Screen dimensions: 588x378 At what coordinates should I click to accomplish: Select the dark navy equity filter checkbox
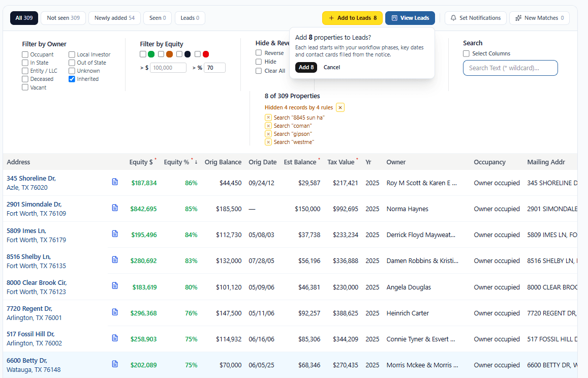[x=179, y=54]
